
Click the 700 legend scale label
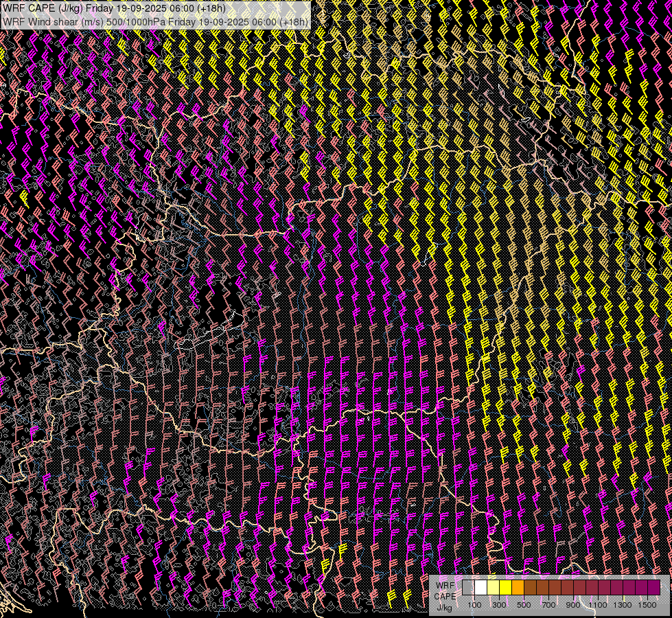coord(548,605)
